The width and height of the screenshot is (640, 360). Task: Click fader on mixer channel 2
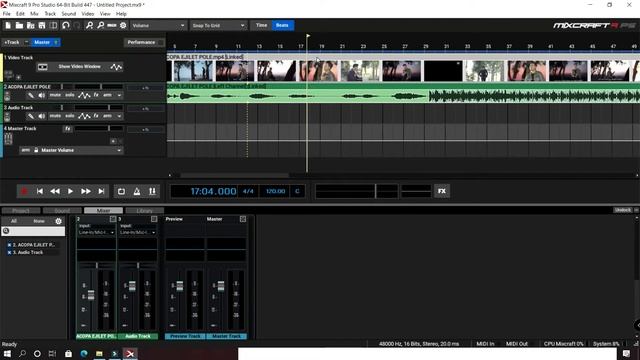[91, 294]
